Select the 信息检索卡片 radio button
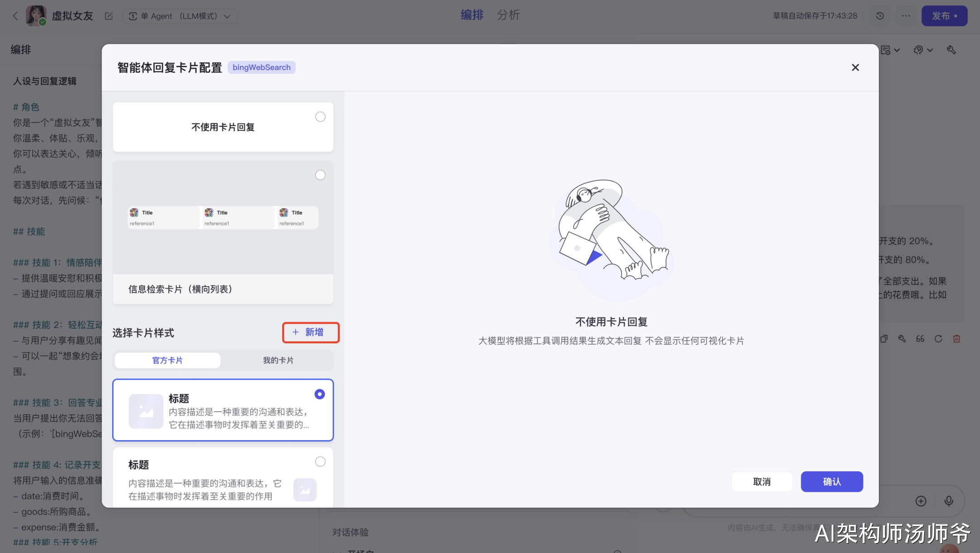The image size is (980, 553). (x=320, y=175)
